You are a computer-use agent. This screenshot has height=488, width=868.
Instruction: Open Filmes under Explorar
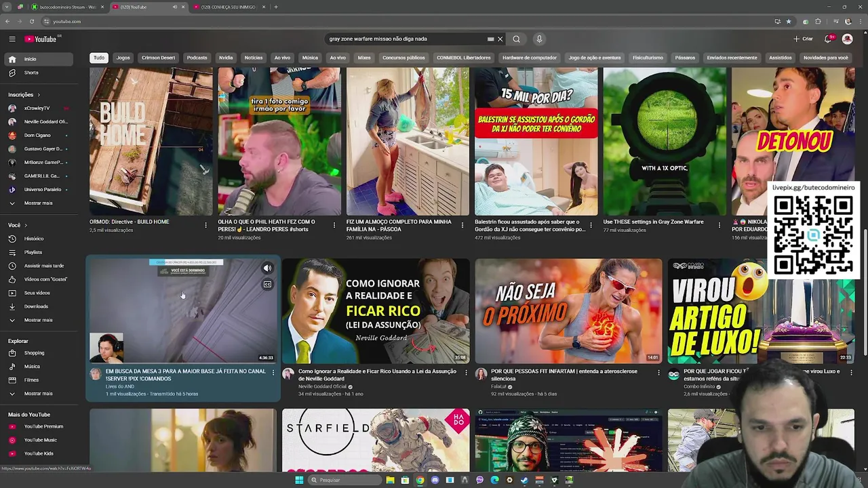click(38, 380)
